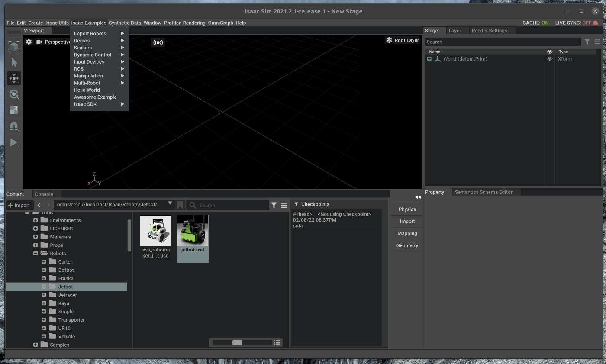Open the Manipulation submenu
This screenshot has width=606, height=364.
point(99,76)
